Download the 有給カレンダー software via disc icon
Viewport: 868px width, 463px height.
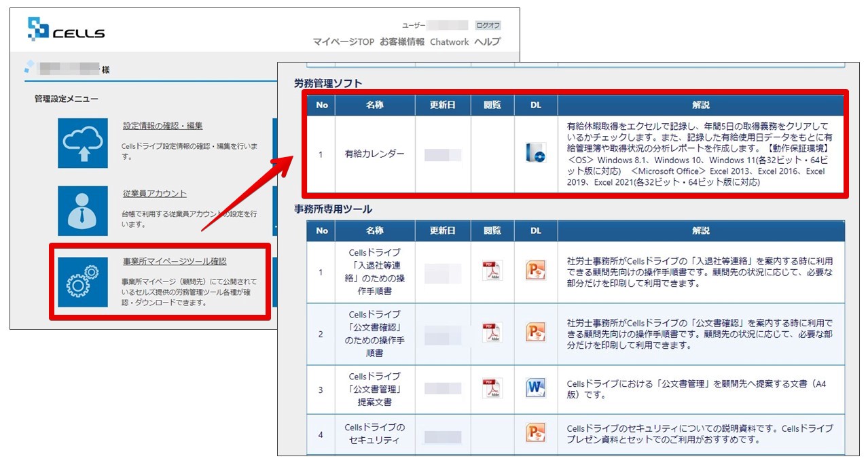tap(536, 153)
